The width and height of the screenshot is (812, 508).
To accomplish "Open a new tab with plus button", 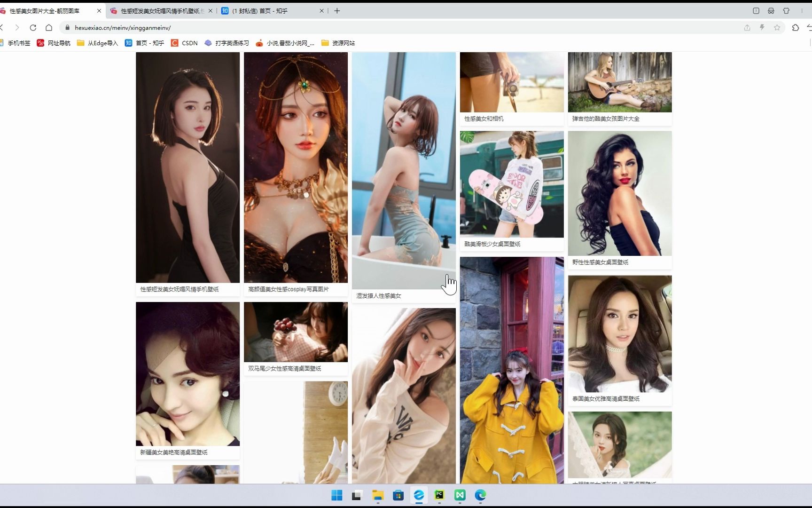I will click(x=337, y=11).
